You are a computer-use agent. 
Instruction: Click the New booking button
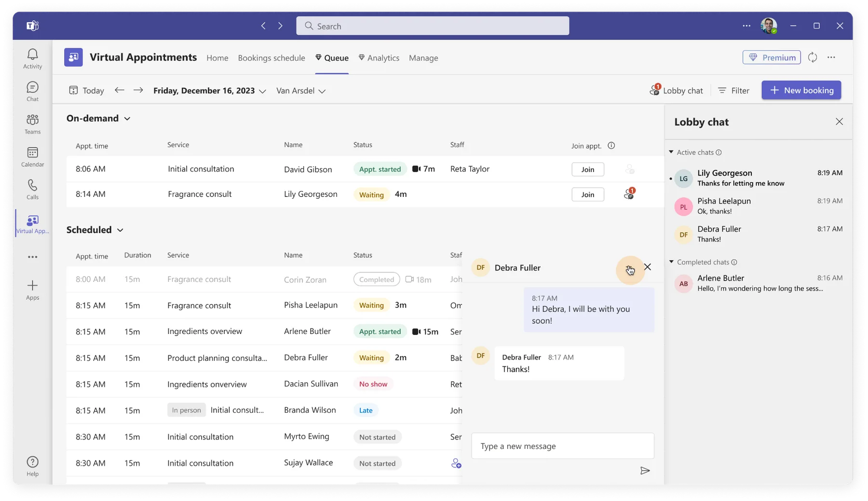[801, 90]
